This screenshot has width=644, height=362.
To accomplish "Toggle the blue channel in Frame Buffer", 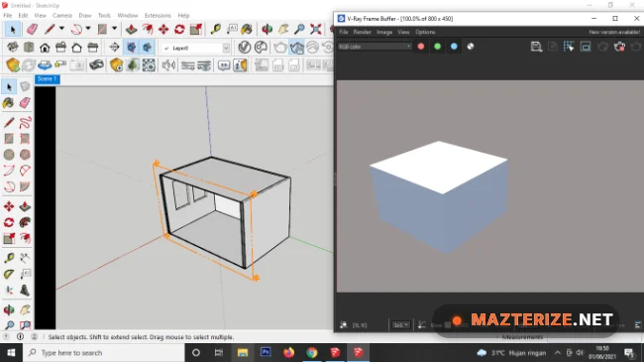I will 454,47.
